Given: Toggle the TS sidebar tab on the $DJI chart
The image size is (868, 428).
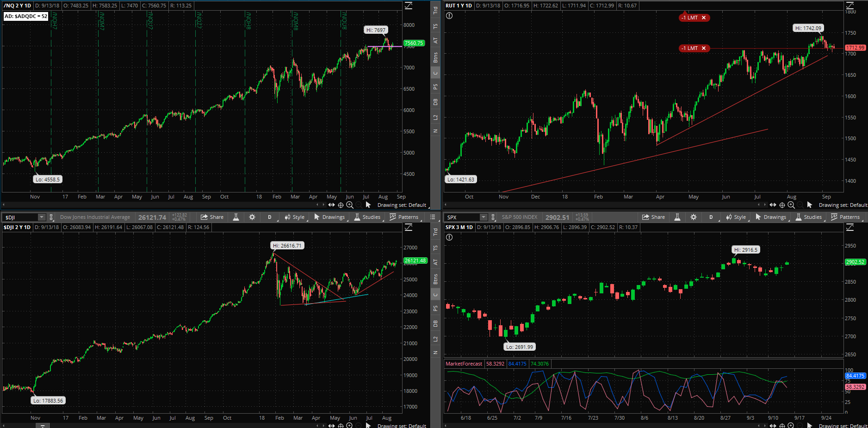Looking at the screenshot, I should pos(435,248).
